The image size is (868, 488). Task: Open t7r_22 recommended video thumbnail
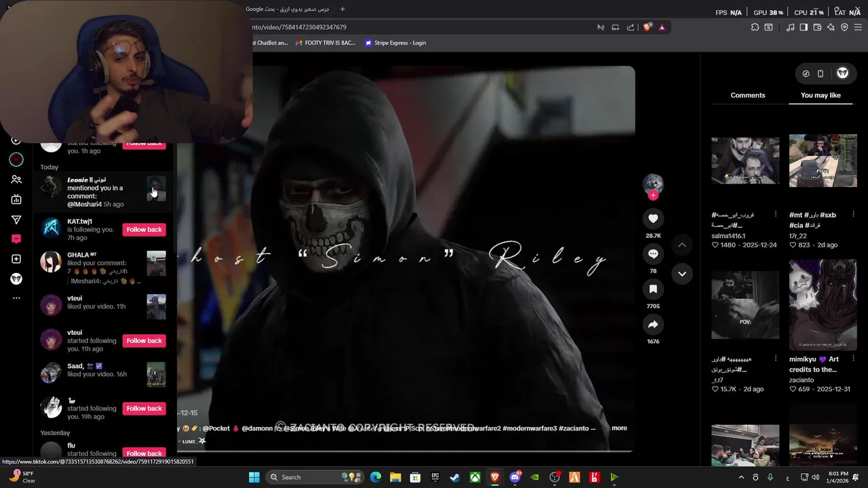click(x=823, y=161)
